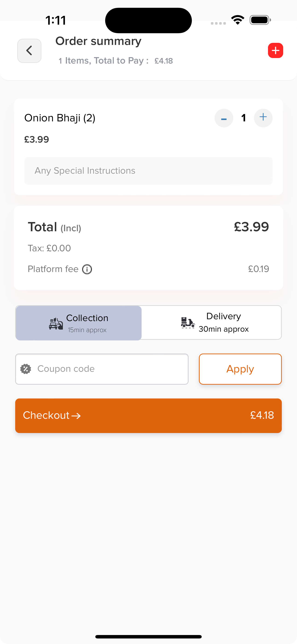Switch to Delivery 30min option
Screen dimensions: 297x644
(212, 322)
